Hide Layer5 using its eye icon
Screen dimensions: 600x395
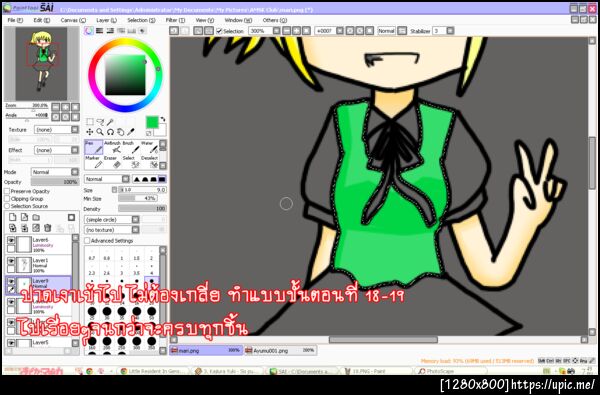pos(11,343)
